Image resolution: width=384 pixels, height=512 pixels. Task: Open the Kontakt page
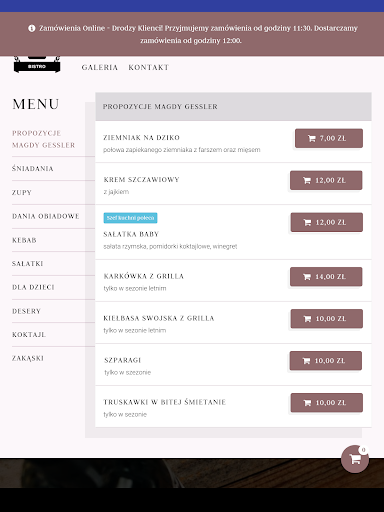tap(149, 67)
